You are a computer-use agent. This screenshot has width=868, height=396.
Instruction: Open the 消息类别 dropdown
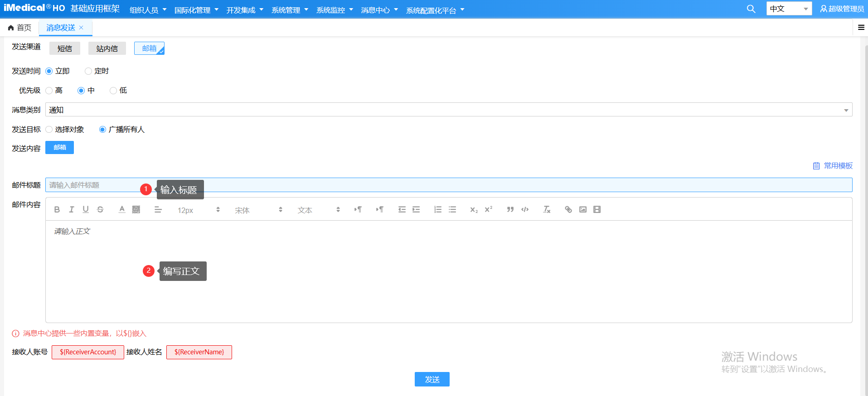448,110
